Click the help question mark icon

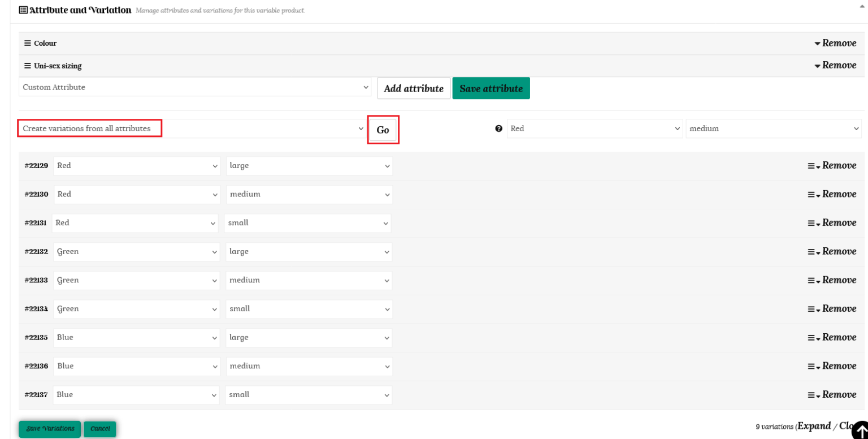pos(498,128)
